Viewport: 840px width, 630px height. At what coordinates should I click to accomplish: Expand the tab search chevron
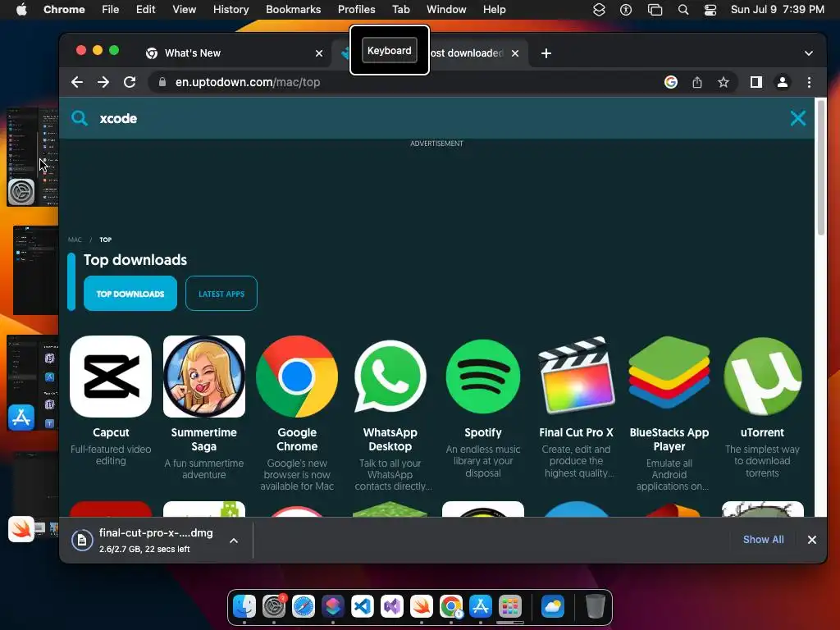(x=809, y=53)
